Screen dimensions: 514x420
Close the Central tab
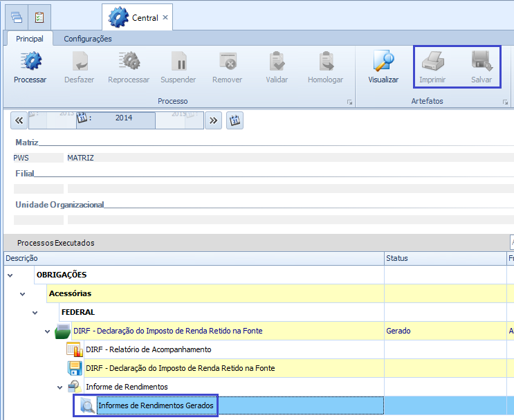tap(165, 17)
